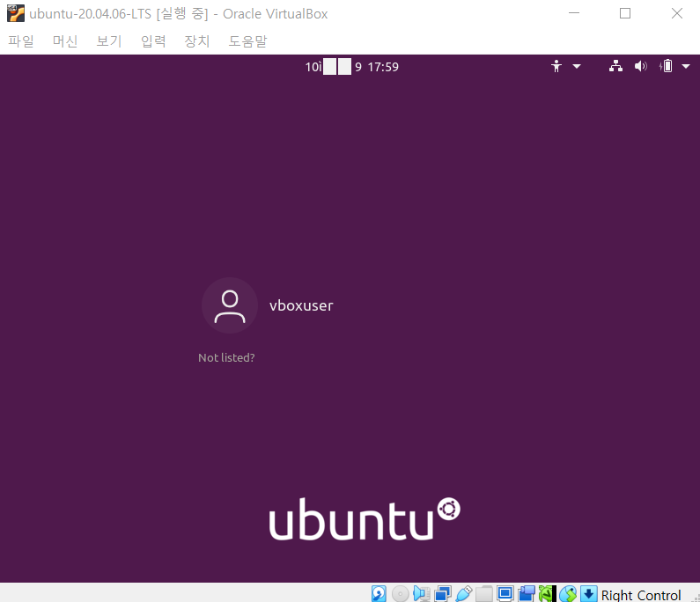
Task: Click the shared folders status icon
Action: (484, 594)
